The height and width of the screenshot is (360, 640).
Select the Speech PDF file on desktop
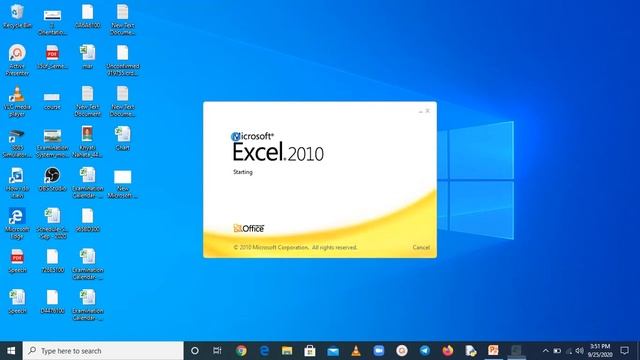tap(17, 260)
